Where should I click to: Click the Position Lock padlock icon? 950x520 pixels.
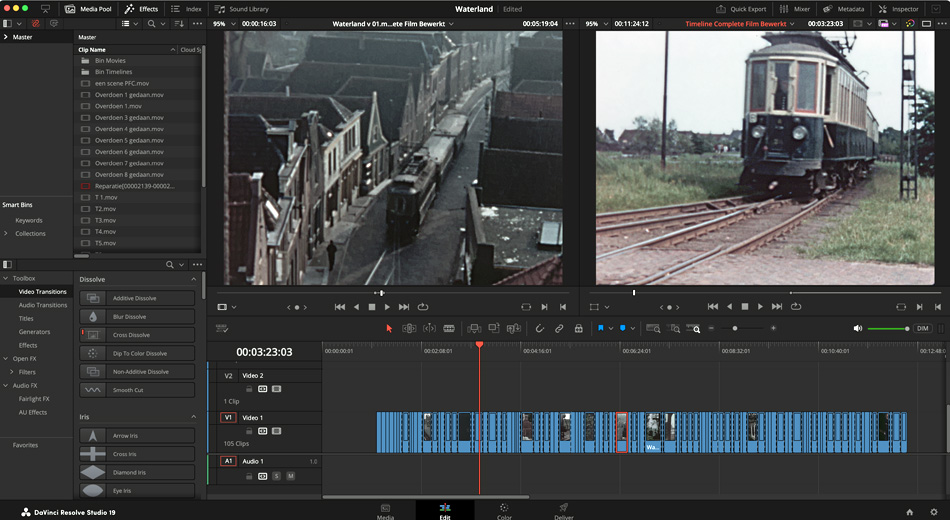coord(578,328)
